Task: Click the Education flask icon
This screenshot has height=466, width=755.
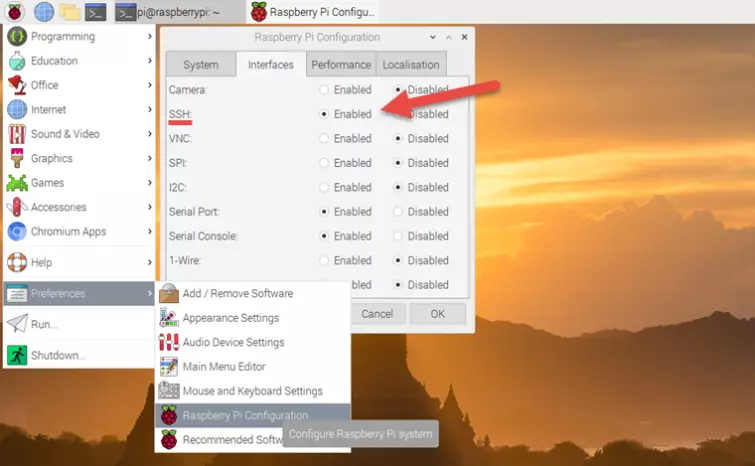Action: (x=17, y=61)
